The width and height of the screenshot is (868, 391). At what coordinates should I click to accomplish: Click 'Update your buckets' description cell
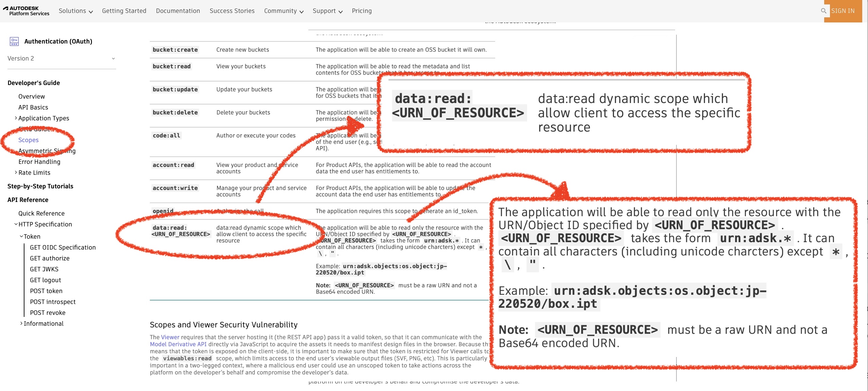[x=245, y=89]
